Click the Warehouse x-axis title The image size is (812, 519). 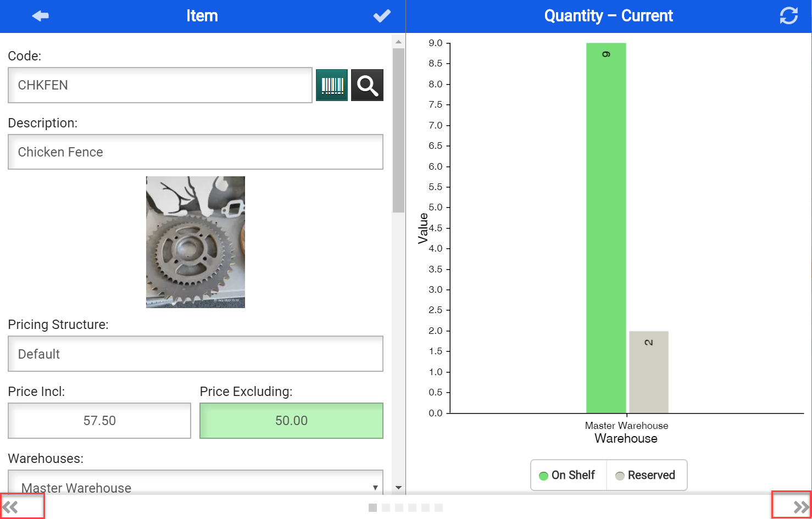626,438
